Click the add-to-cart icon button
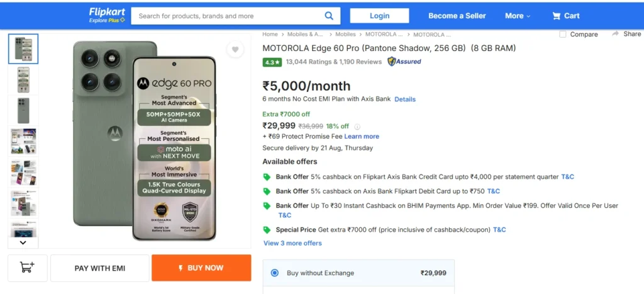Screen dimensions: 644x294 pos(28,268)
